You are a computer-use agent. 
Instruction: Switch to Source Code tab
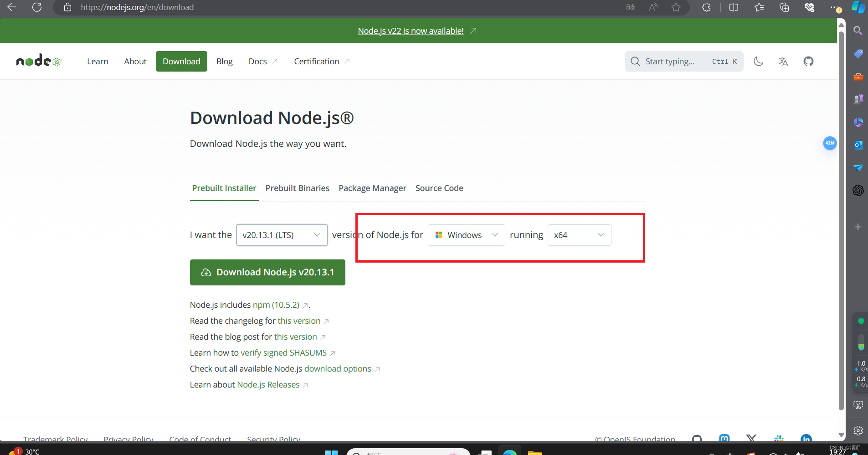click(x=439, y=188)
